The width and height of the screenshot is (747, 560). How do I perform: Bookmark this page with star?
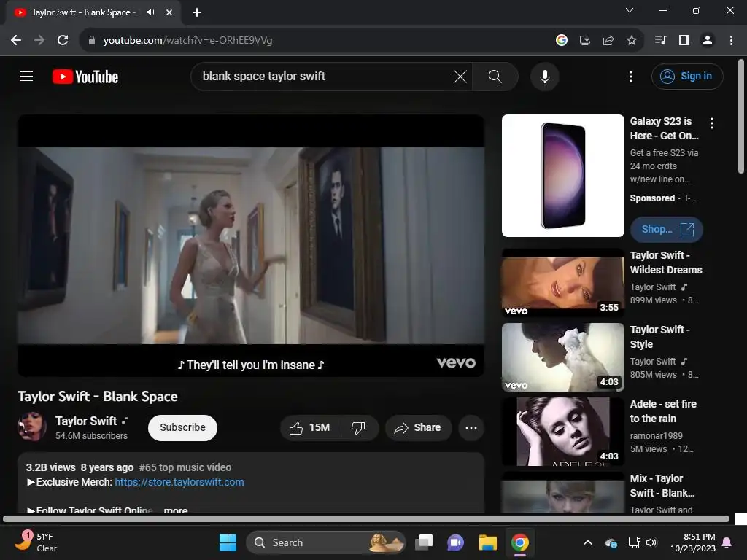[x=632, y=41]
